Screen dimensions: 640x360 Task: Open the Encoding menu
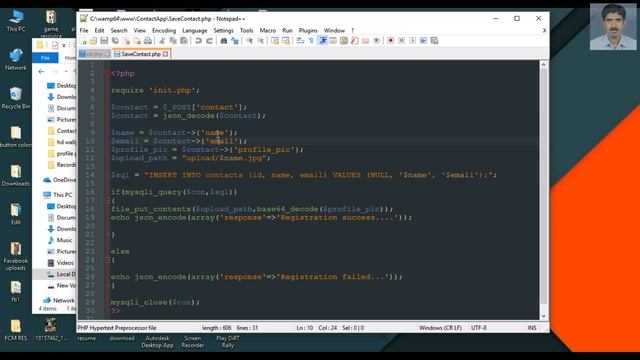click(x=164, y=31)
